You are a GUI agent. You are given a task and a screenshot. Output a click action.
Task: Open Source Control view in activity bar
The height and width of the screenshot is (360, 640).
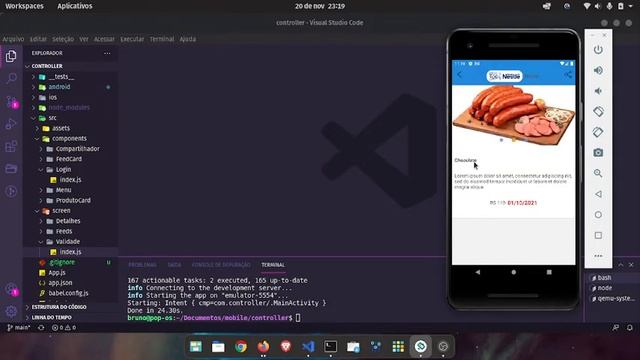point(11,101)
